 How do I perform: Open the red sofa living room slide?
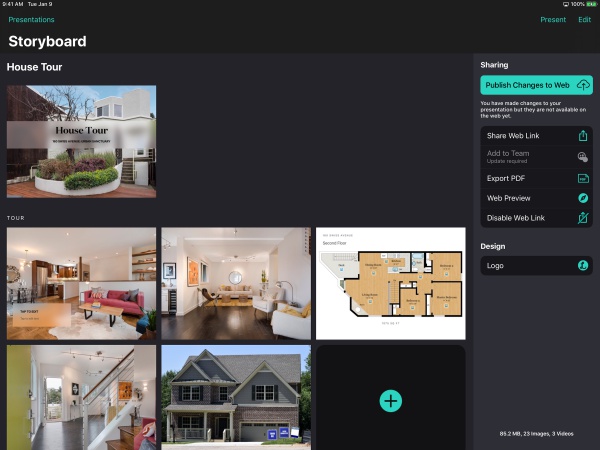[82, 284]
